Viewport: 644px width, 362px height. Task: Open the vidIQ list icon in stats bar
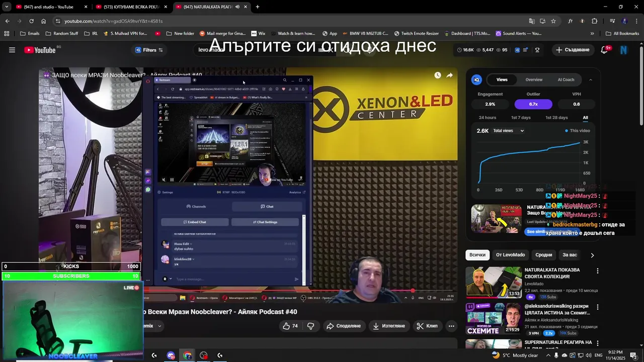[x=526, y=50]
